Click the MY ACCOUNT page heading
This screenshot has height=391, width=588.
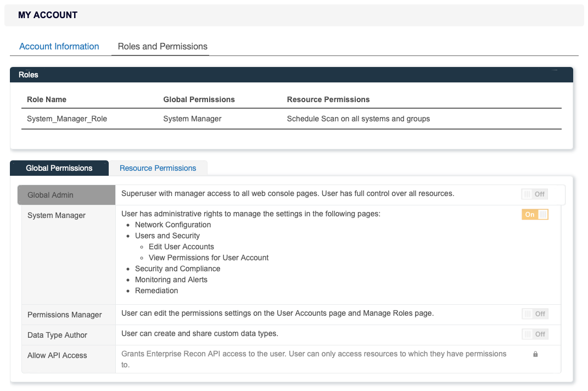[48, 15]
